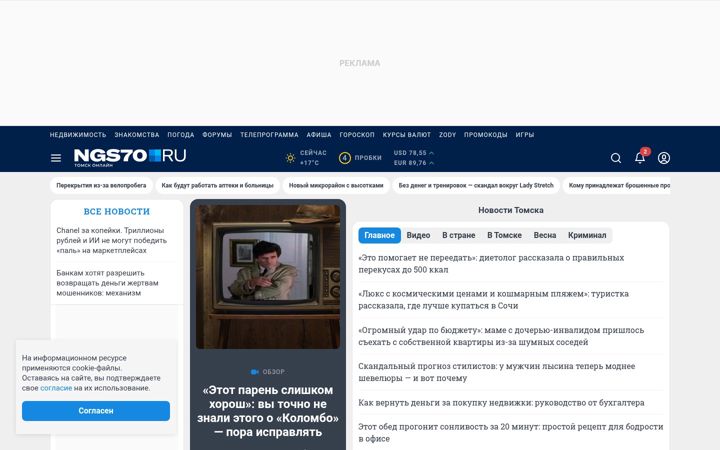Viewport: 720px width, 450px height.
Task: Open the ZODY menu item
Action: [447, 135]
